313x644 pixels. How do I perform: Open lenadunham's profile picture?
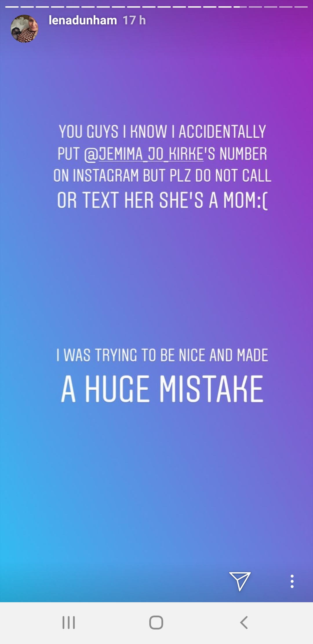[24, 29]
